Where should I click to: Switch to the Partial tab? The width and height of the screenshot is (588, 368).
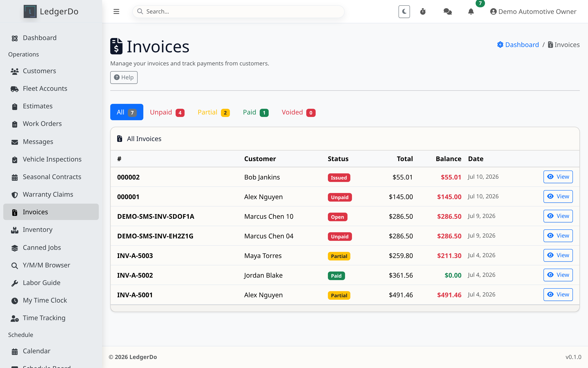pos(214,112)
